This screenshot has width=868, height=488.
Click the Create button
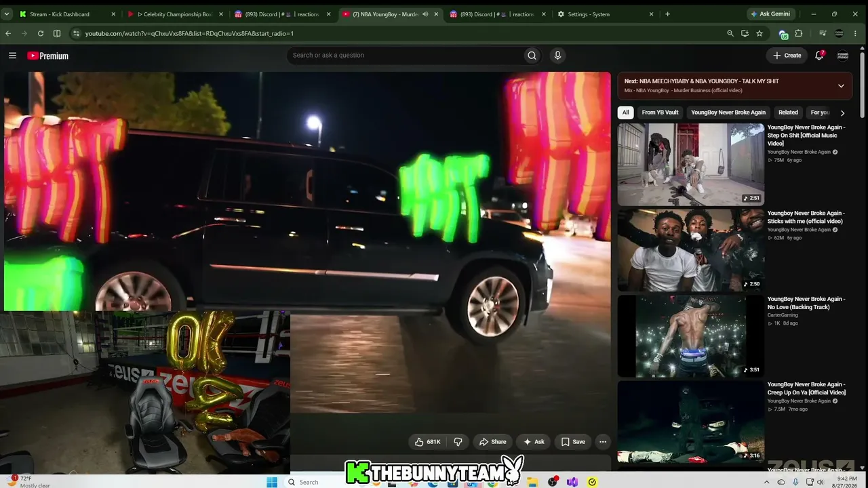pos(787,56)
